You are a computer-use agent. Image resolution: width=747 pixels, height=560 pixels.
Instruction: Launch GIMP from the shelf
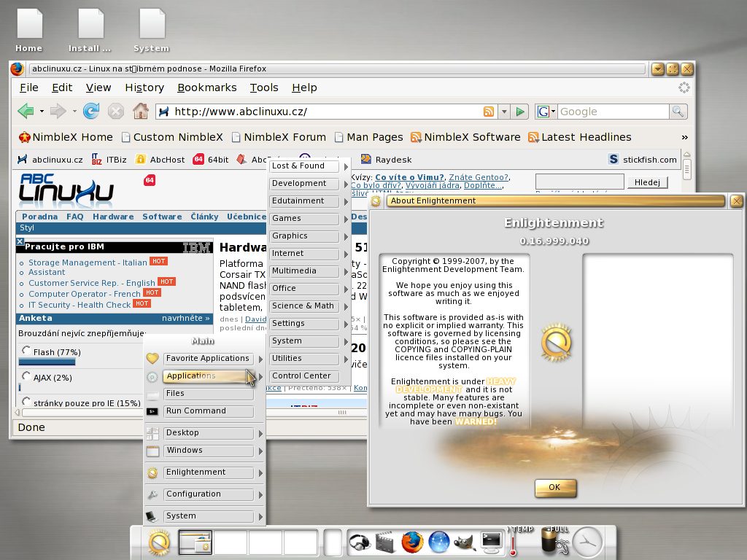(465, 542)
